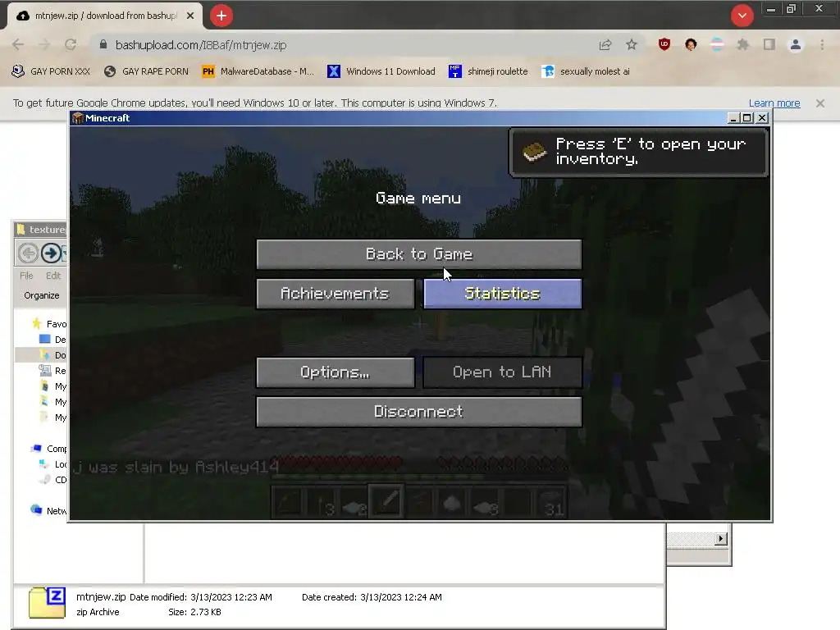The width and height of the screenshot is (840, 630).
Task: Select Local Disk under Computer
Action: [53, 464]
